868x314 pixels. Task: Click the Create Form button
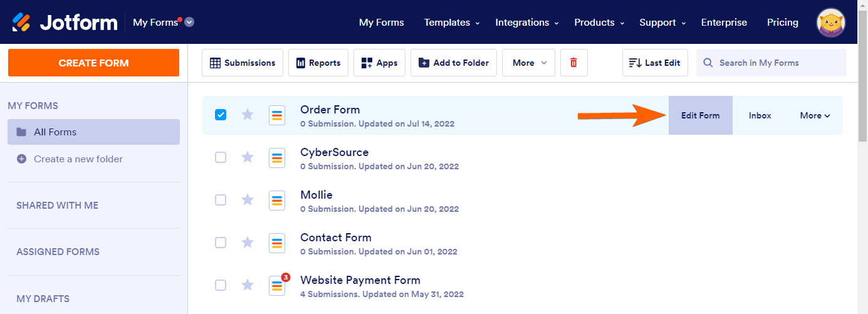[x=93, y=63]
